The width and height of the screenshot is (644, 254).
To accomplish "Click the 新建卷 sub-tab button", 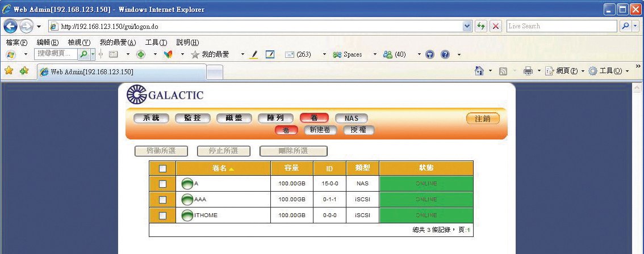I will (320, 130).
